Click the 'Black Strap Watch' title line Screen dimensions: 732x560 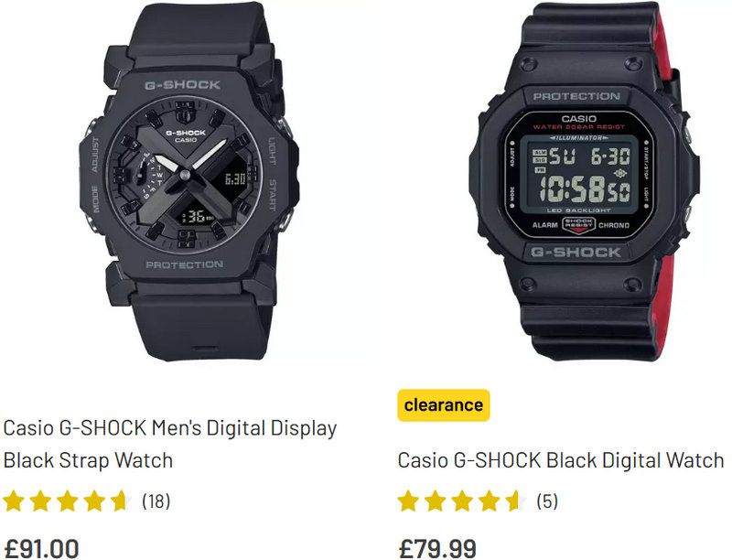[x=88, y=460]
